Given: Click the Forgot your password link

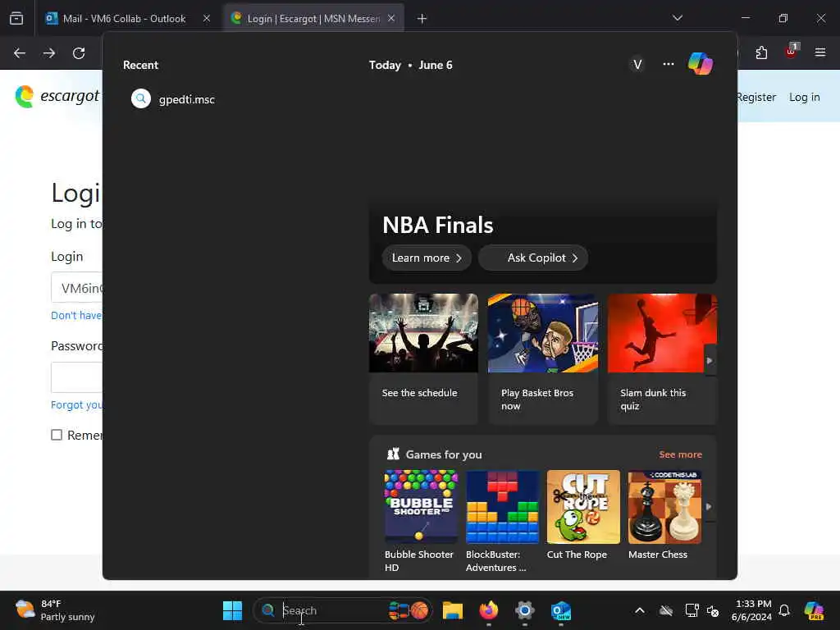Looking at the screenshot, I should (x=76, y=405).
